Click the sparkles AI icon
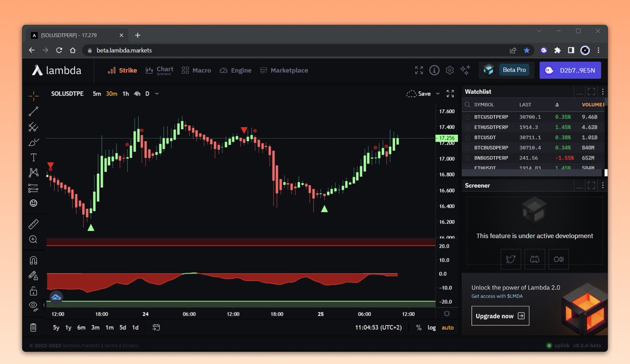630x364 pixels. click(x=465, y=70)
